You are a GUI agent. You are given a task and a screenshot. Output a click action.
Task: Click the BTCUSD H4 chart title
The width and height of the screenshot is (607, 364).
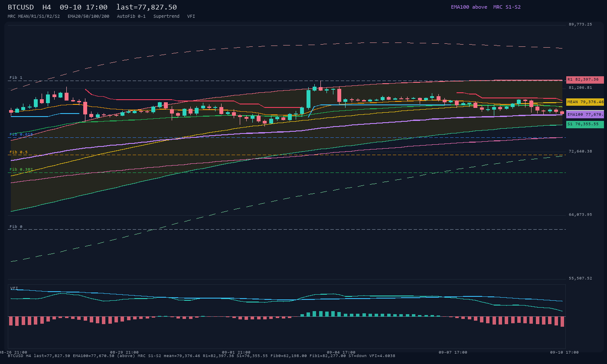(x=92, y=7)
